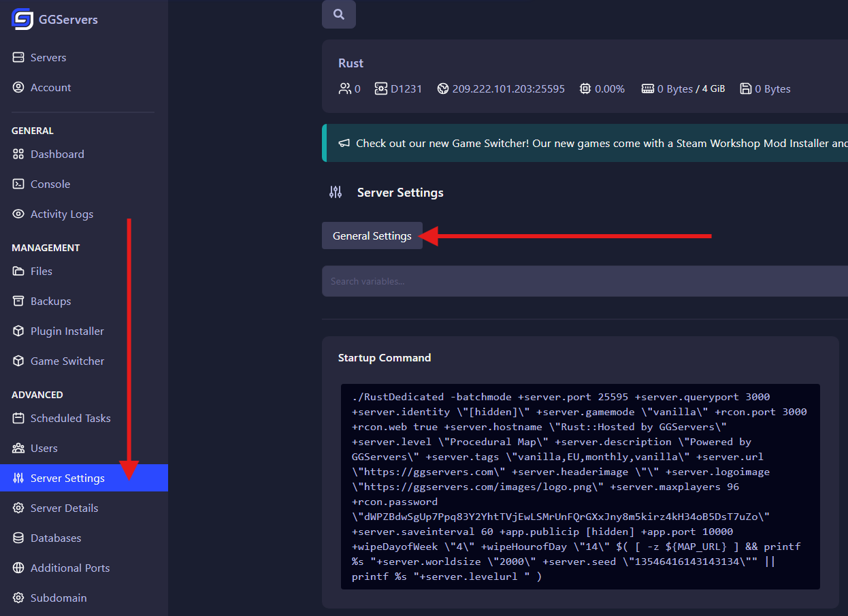Viewport: 848px width, 616px height.
Task: Click the Additional Ports globe icon
Action: [x=18, y=568]
